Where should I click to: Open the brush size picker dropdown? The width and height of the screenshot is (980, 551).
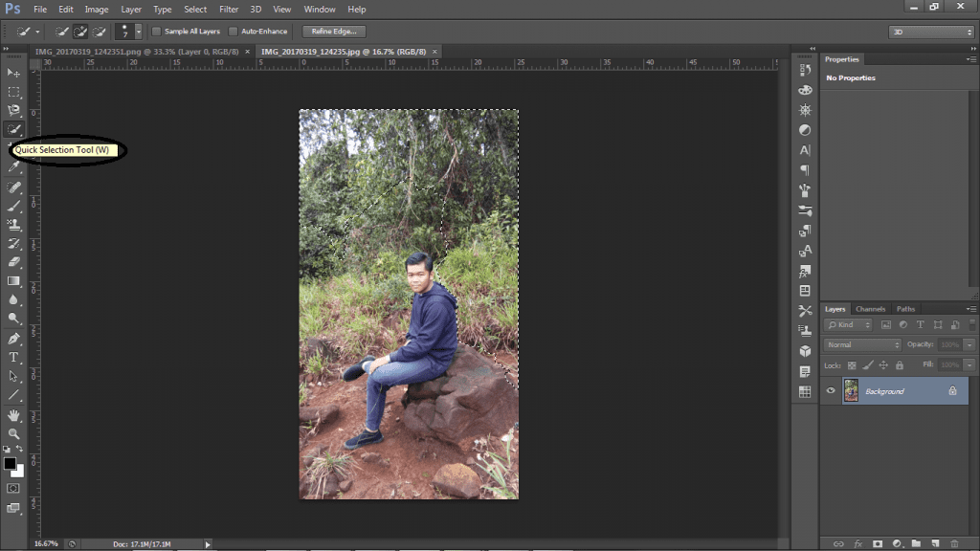pos(139,32)
